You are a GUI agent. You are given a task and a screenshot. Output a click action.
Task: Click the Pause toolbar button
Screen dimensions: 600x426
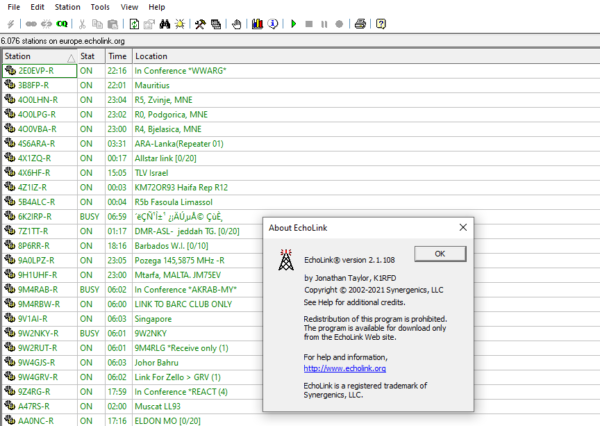click(324, 24)
